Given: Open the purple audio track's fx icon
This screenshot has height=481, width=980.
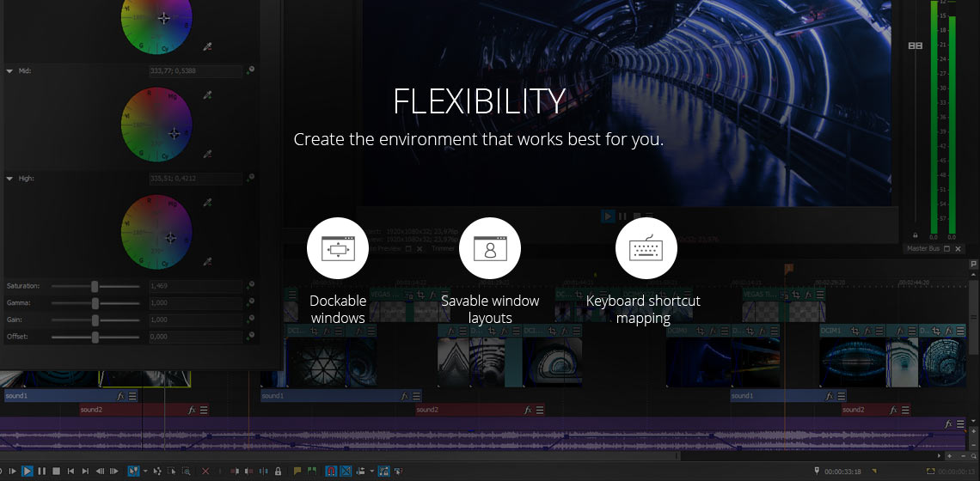Looking at the screenshot, I should pos(948,424).
